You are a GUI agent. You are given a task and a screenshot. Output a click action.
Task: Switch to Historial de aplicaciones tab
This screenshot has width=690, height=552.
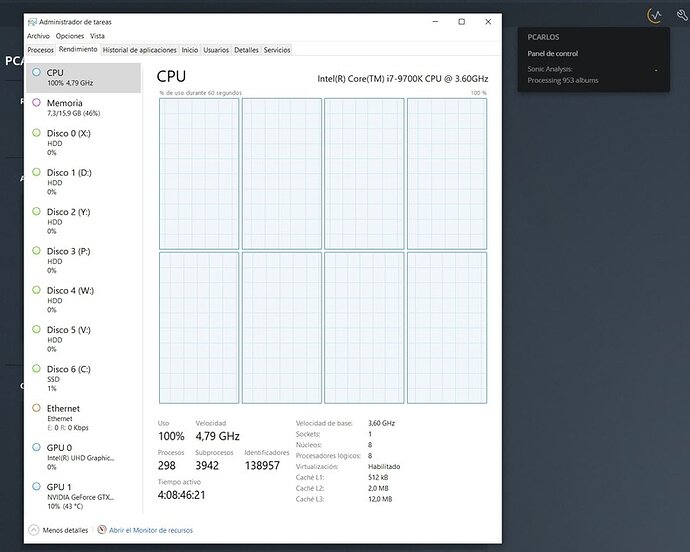pyautogui.click(x=139, y=50)
